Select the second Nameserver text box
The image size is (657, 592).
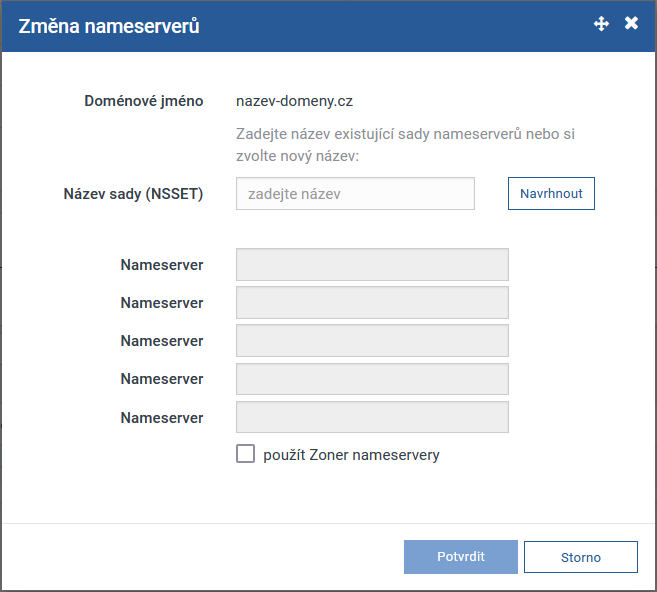(x=372, y=303)
